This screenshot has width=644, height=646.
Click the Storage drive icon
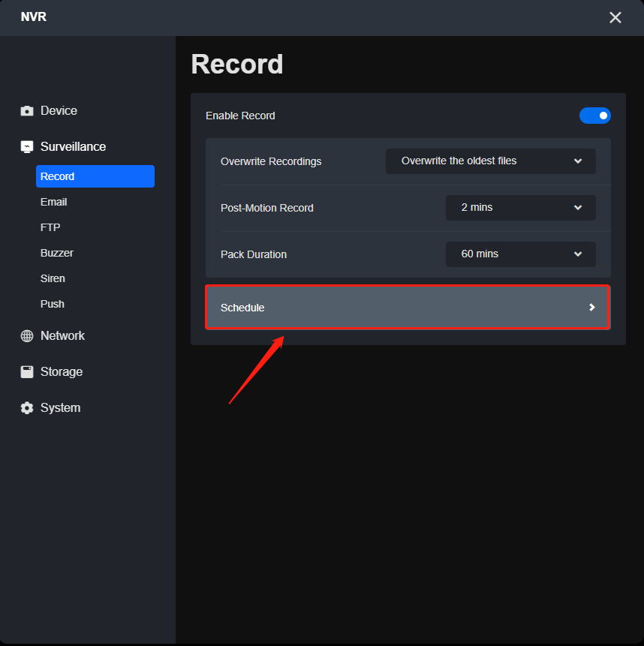coord(26,371)
